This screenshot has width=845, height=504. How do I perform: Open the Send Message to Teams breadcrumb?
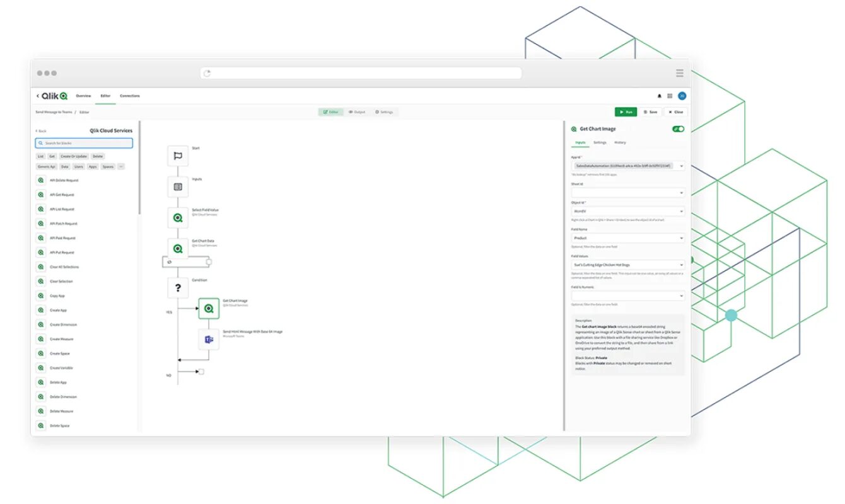coord(54,112)
